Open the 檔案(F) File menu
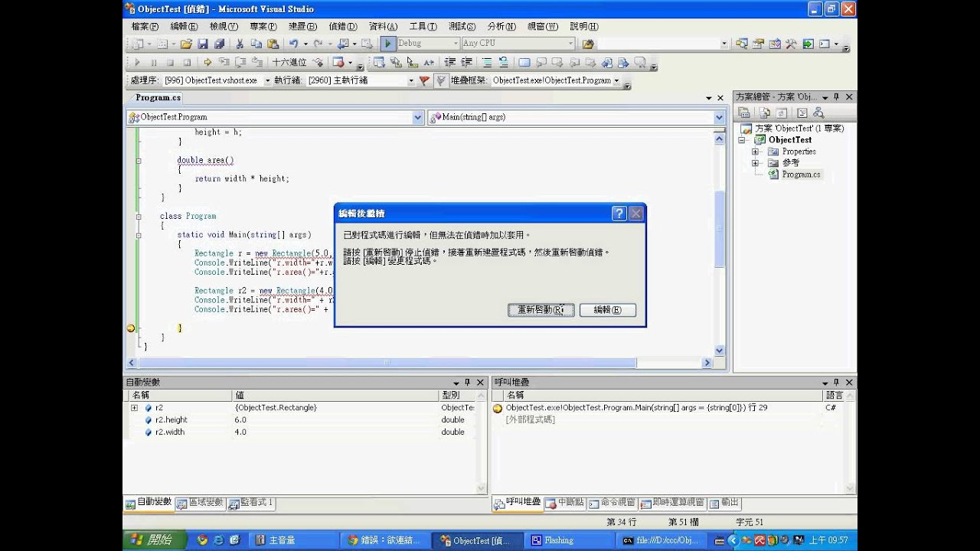The height and width of the screenshot is (551, 980). click(x=145, y=26)
